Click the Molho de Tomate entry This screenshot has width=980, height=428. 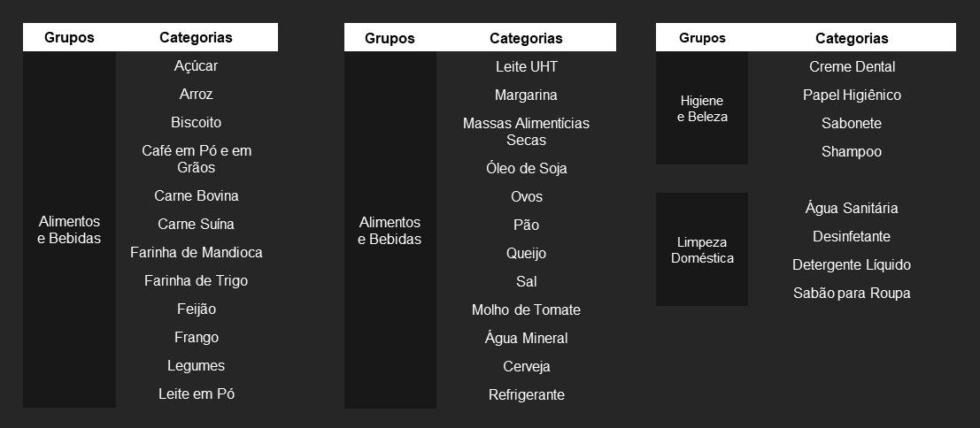click(526, 310)
